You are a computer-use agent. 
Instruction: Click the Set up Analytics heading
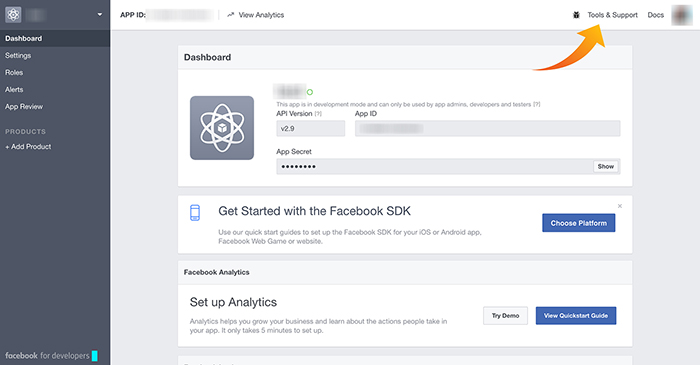(x=233, y=302)
